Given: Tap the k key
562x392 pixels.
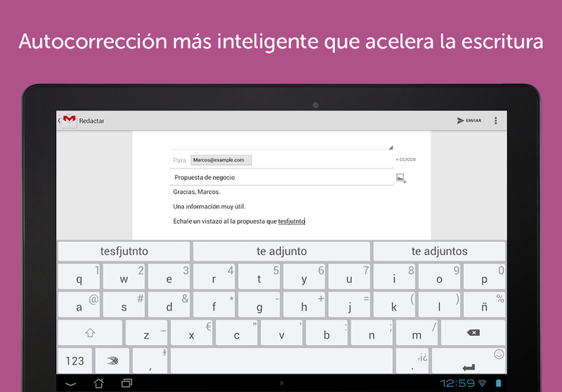Looking at the screenshot, I should pyautogui.click(x=394, y=305).
